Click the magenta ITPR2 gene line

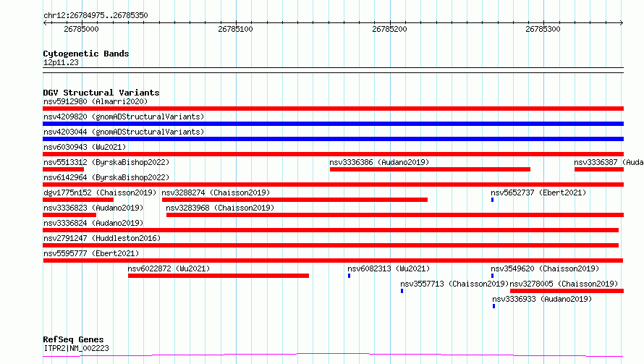pyautogui.click(x=333, y=355)
